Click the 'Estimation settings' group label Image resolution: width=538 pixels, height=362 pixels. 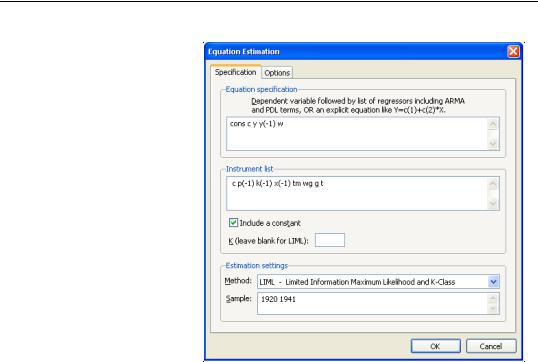coord(257,266)
